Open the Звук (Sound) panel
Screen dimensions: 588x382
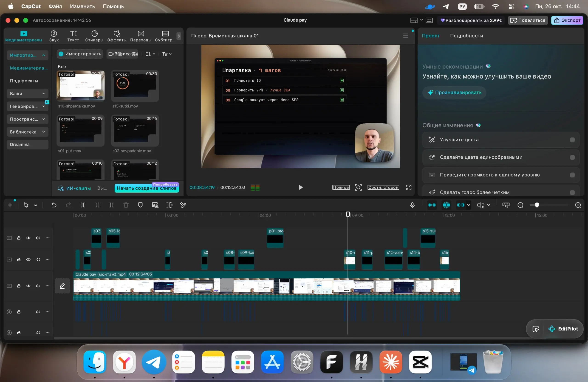coord(54,36)
